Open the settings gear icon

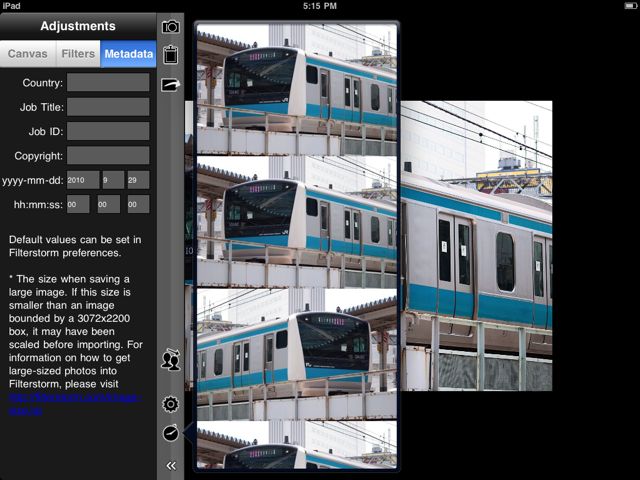(x=171, y=404)
